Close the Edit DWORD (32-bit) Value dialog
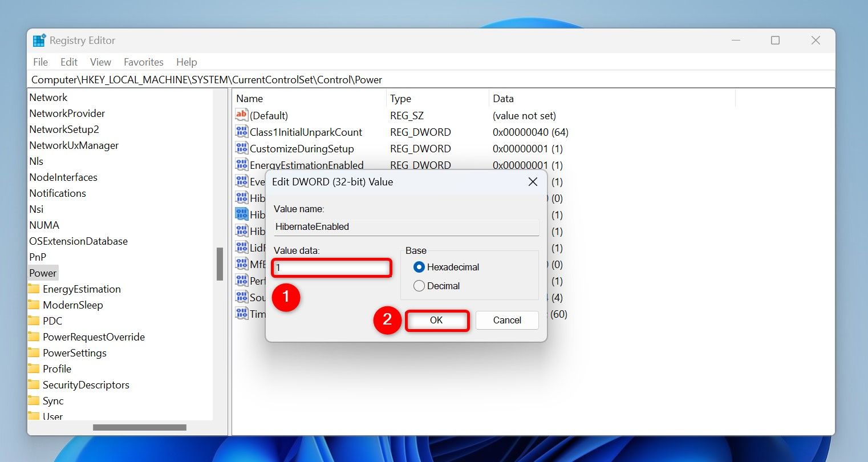Image resolution: width=868 pixels, height=462 pixels. click(x=533, y=182)
